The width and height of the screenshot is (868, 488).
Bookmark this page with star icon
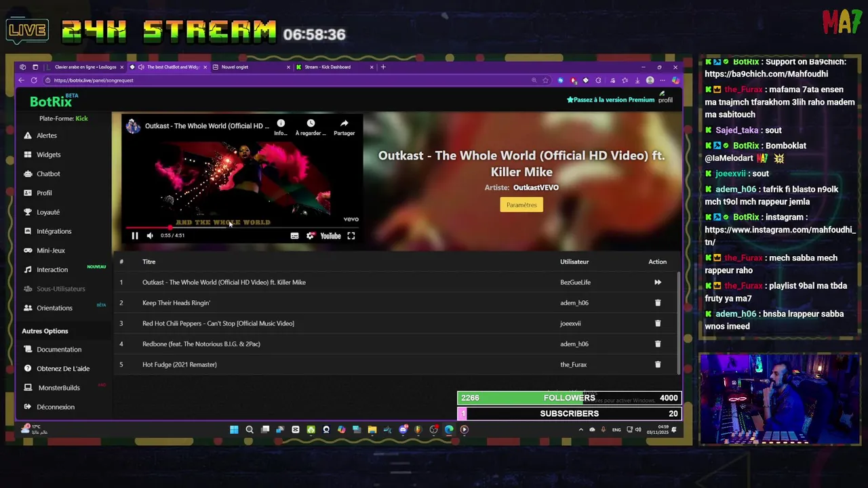click(x=545, y=81)
